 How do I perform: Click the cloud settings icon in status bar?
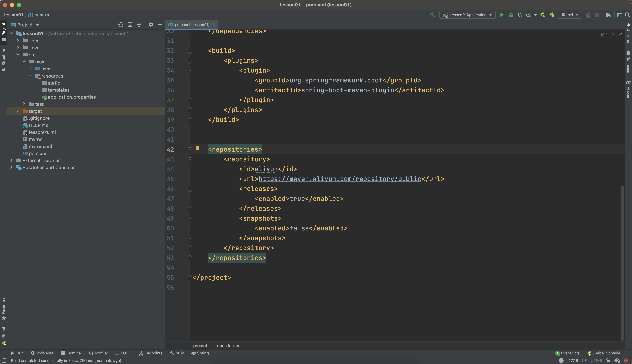[617, 360]
